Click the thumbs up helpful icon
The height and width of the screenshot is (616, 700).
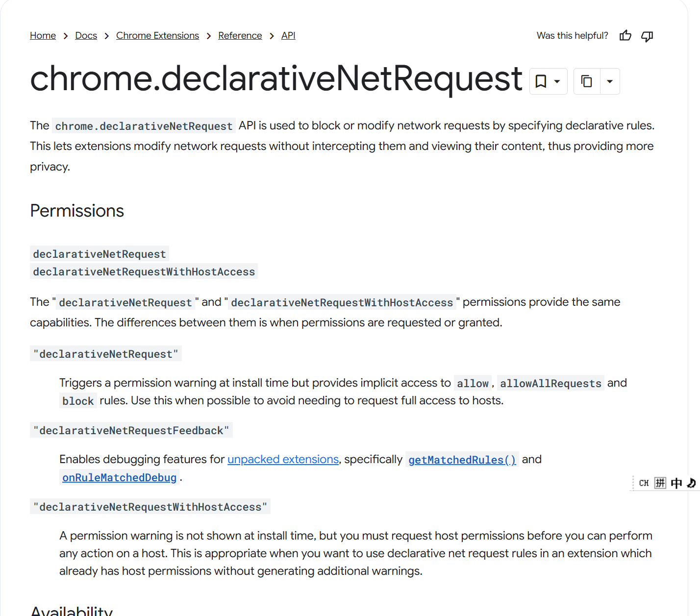pyautogui.click(x=625, y=36)
